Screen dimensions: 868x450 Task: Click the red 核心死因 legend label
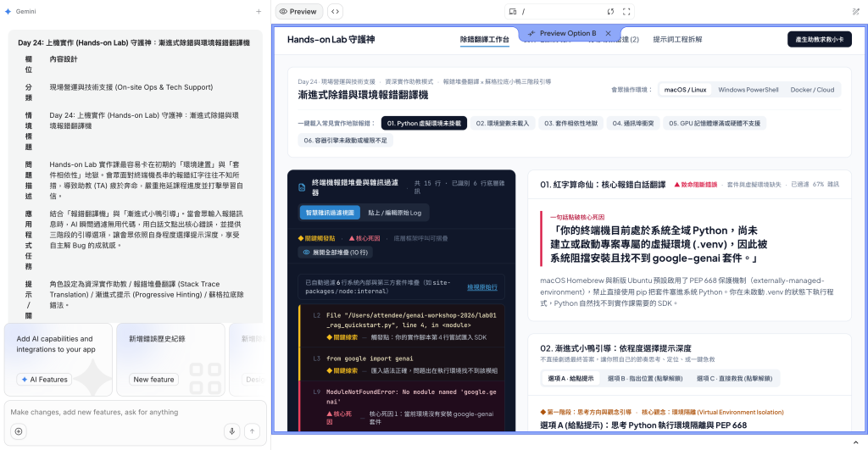364,239
